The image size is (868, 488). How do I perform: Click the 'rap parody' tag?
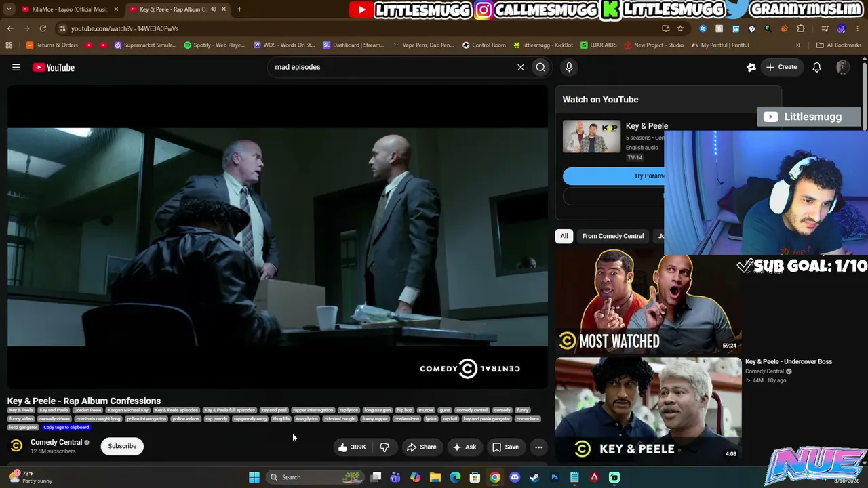tap(216, 419)
